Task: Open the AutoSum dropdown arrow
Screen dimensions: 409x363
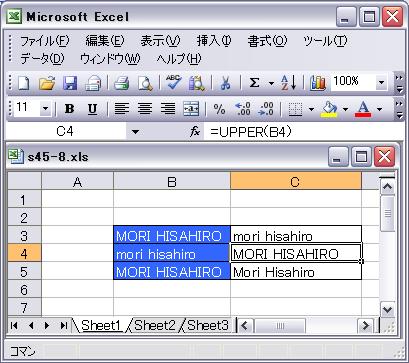Action: pyautogui.click(x=271, y=83)
